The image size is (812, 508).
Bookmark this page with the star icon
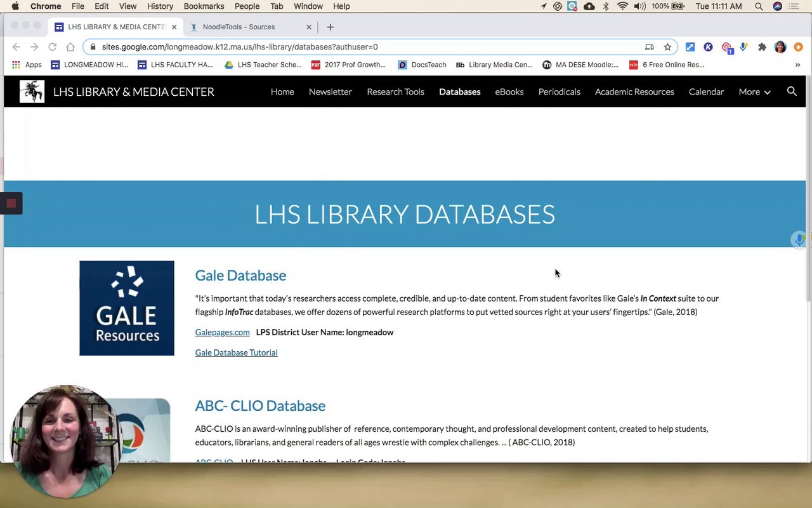tap(667, 47)
